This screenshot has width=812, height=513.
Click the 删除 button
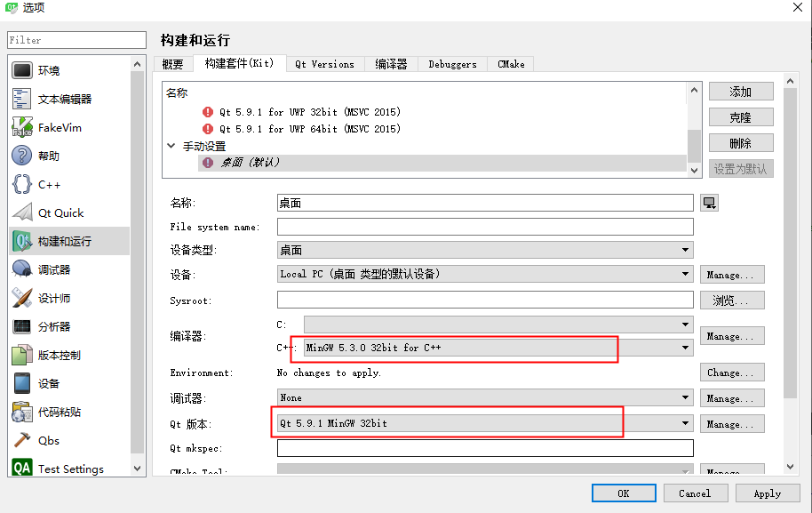pyautogui.click(x=741, y=143)
